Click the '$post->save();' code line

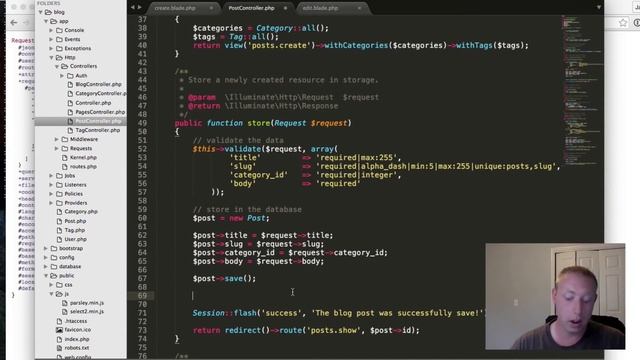point(224,279)
